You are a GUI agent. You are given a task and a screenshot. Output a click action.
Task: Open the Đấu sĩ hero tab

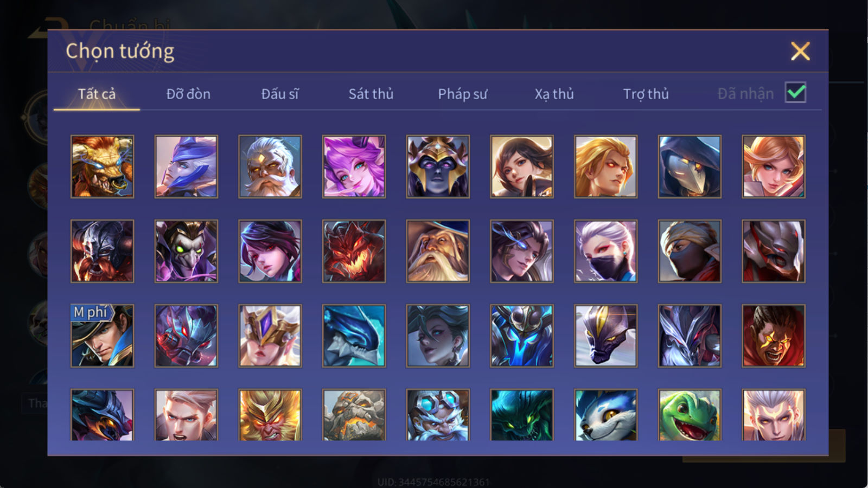[x=280, y=94]
